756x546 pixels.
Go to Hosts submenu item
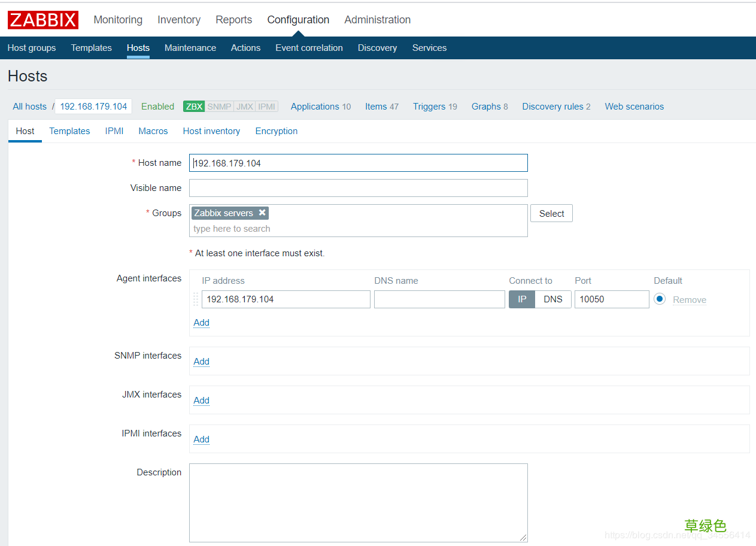click(138, 48)
